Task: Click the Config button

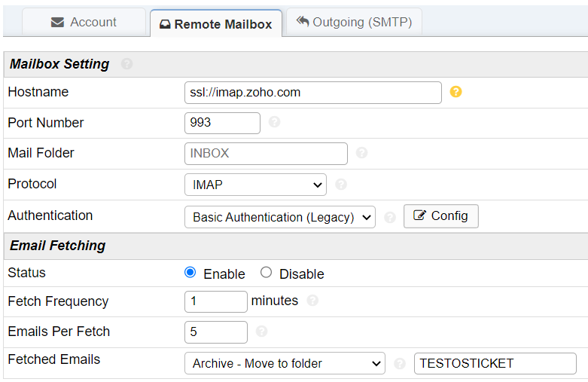Action: click(x=440, y=216)
